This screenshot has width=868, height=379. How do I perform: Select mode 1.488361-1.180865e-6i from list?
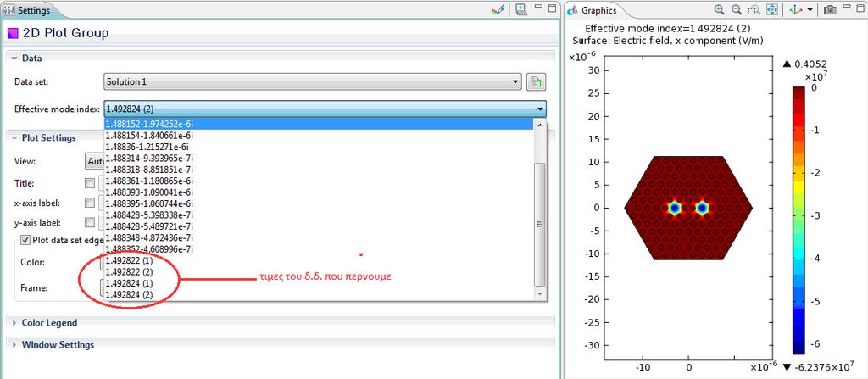pyautogui.click(x=319, y=181)
